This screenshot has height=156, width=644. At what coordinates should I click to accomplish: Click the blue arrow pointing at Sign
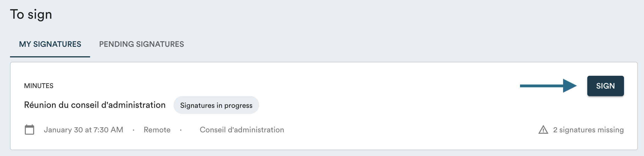pos(548,86)
